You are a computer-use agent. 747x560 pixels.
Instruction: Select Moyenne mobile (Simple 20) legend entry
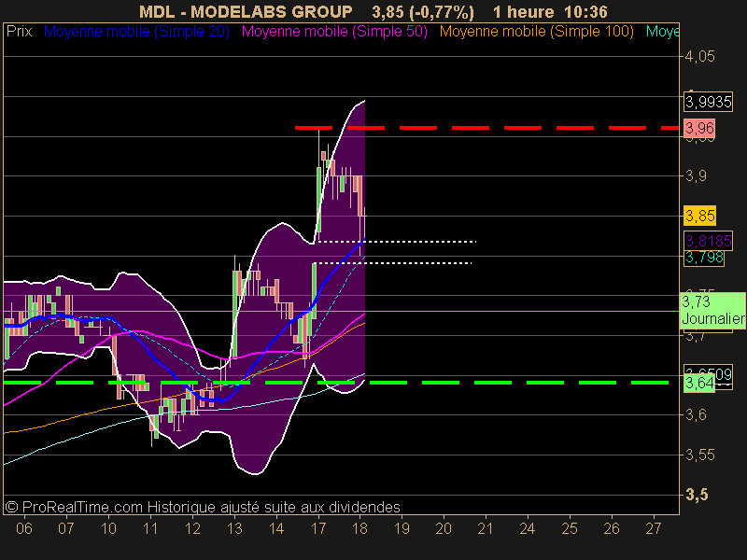(136, 32)
